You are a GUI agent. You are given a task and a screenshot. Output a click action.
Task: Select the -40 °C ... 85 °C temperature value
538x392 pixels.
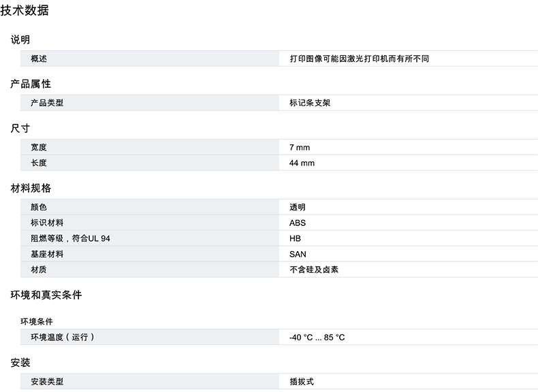click(x=317, y=338)
